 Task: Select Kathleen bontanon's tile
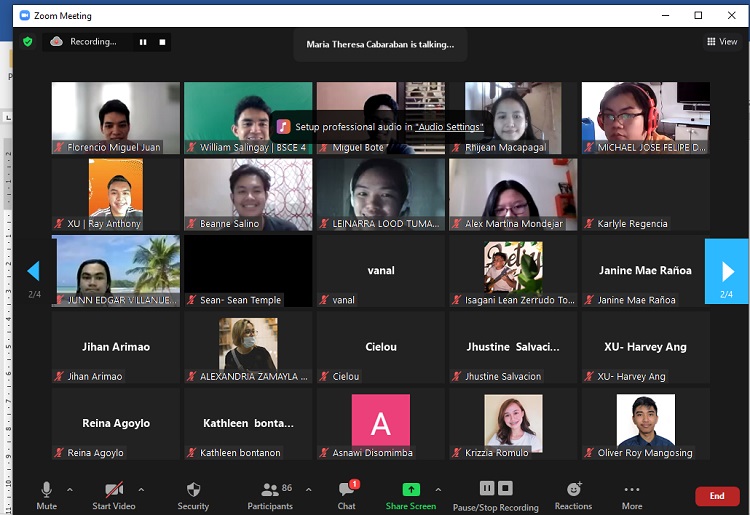point(248,424)
